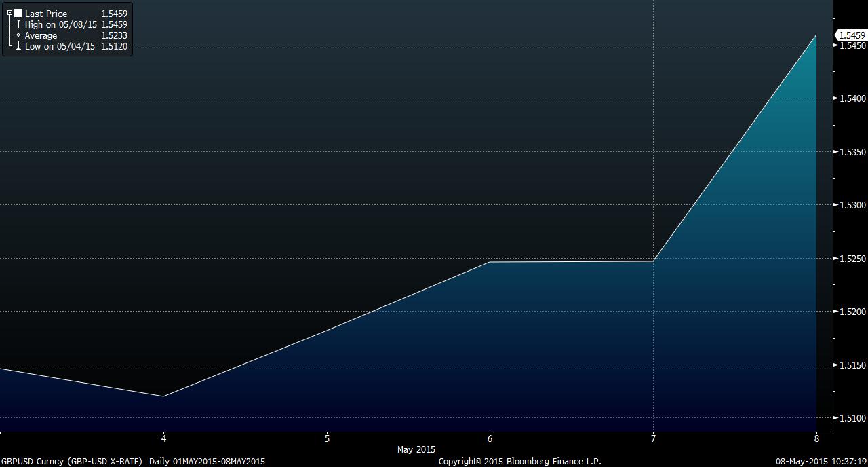This screenshot has width=868, height=467.
Task: Click the date label 6 on x-axis
Action: coord(490,438)
